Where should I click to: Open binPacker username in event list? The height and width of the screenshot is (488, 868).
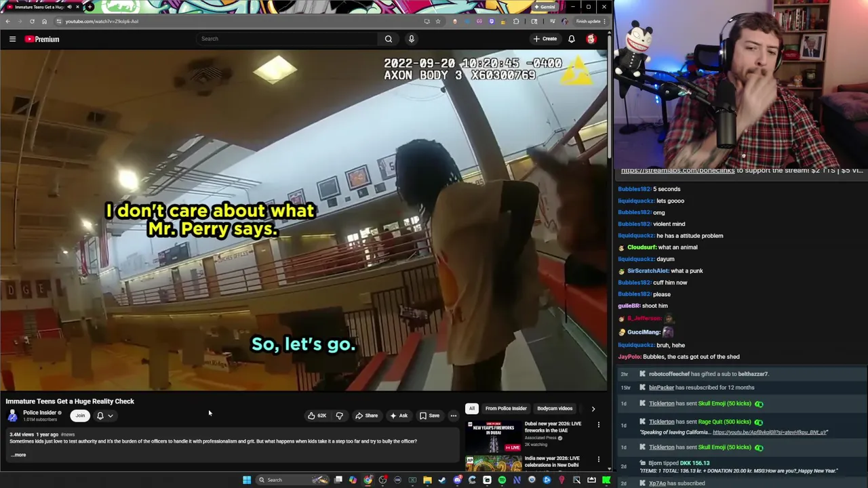[x=661, y=388]
